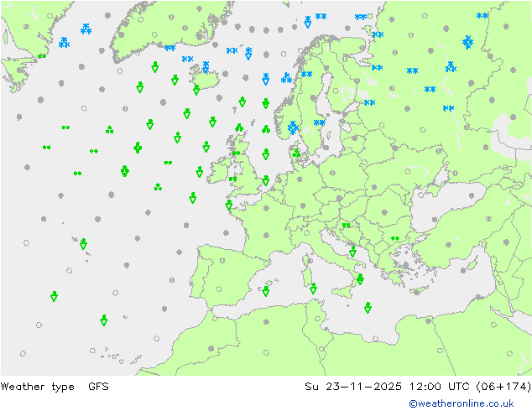Click rain symbol on Calabria, southern Italy
The width and height of the screenshot is (532, 411).
(360, 279)
